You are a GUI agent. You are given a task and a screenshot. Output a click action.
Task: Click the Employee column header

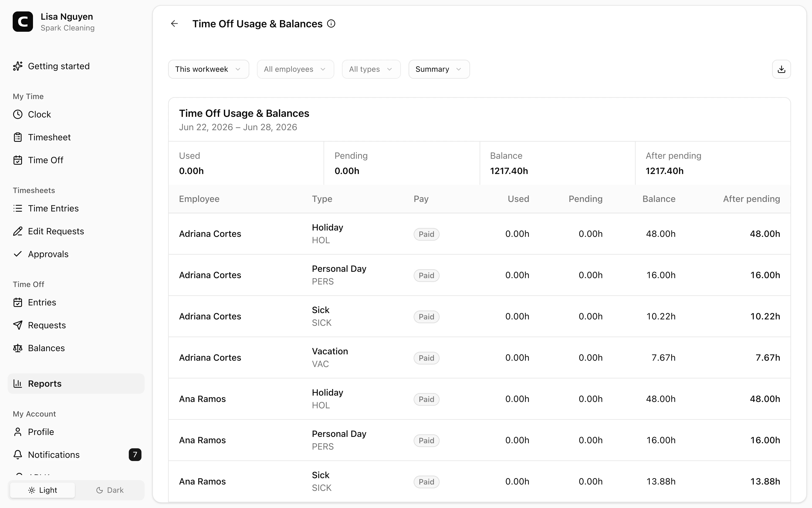pyautogui.click(x=199, y=199)
